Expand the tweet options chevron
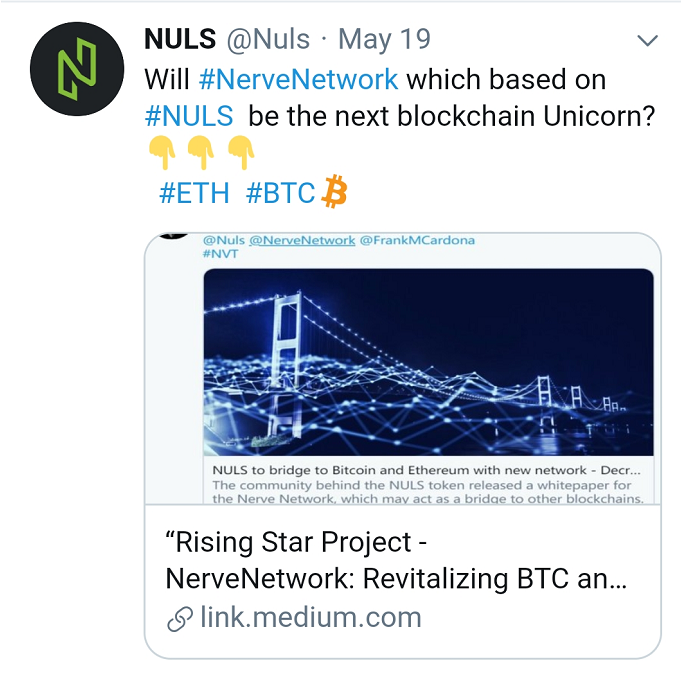This screenshot has width=682, height=678. [647, 40]
